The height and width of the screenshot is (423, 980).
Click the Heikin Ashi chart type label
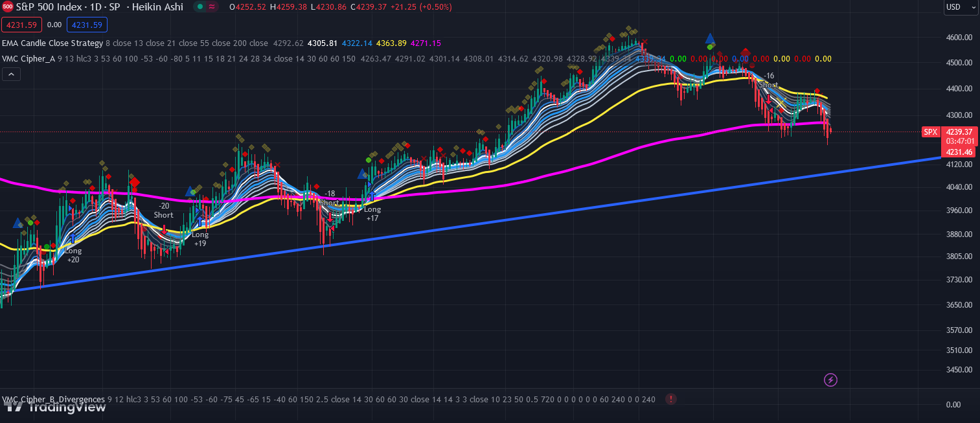(x=157, y=7)
